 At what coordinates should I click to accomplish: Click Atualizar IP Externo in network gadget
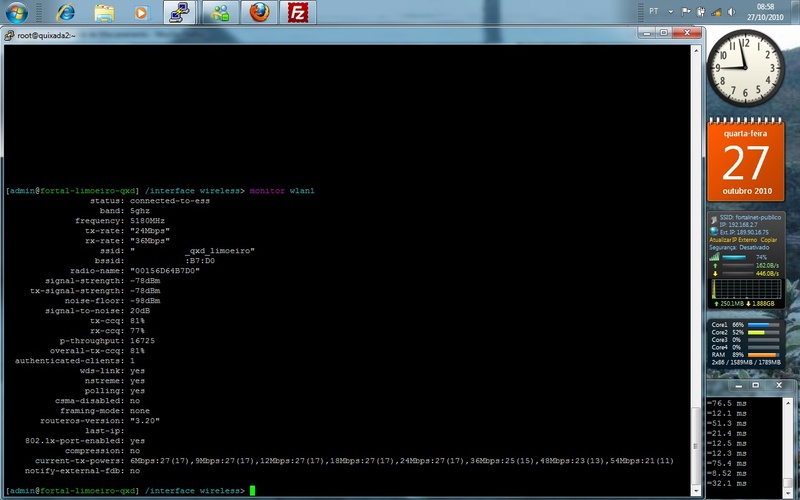(733, 240)
